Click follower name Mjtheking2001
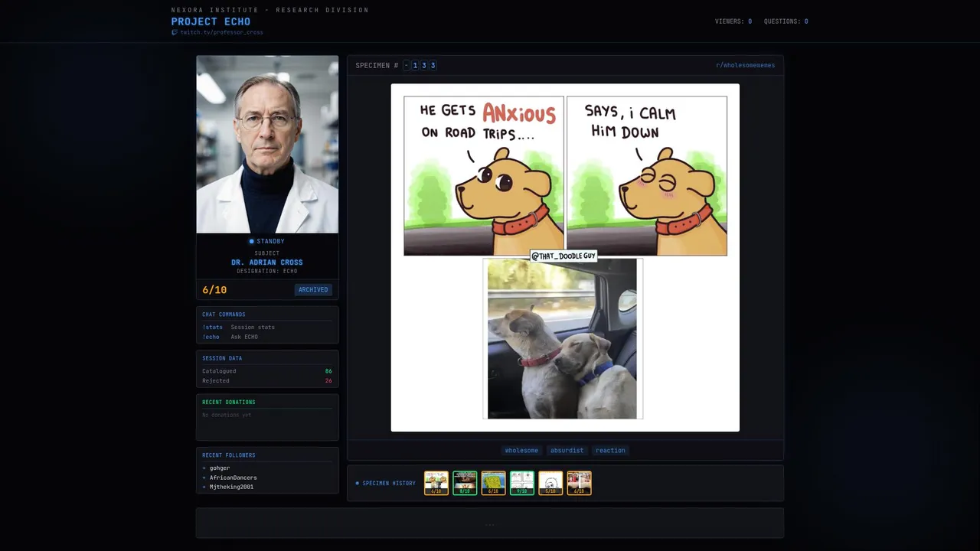 tap(231, 487)
